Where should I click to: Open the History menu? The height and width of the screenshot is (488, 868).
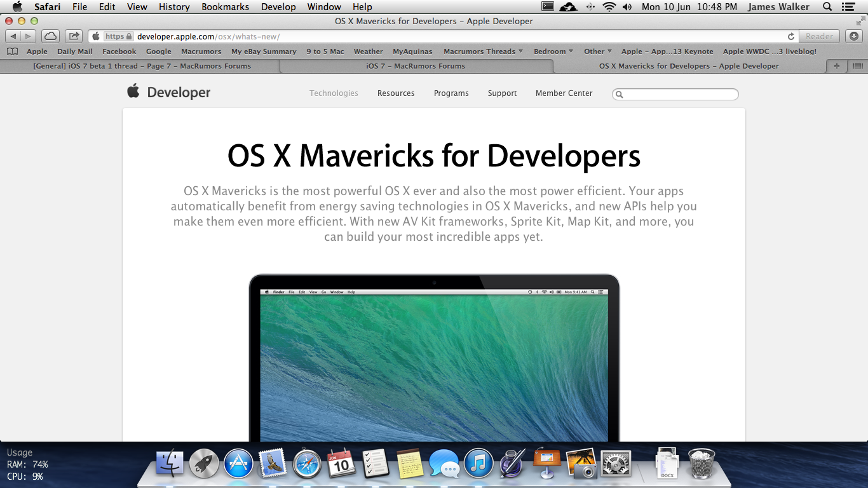(x=174, y=7)
